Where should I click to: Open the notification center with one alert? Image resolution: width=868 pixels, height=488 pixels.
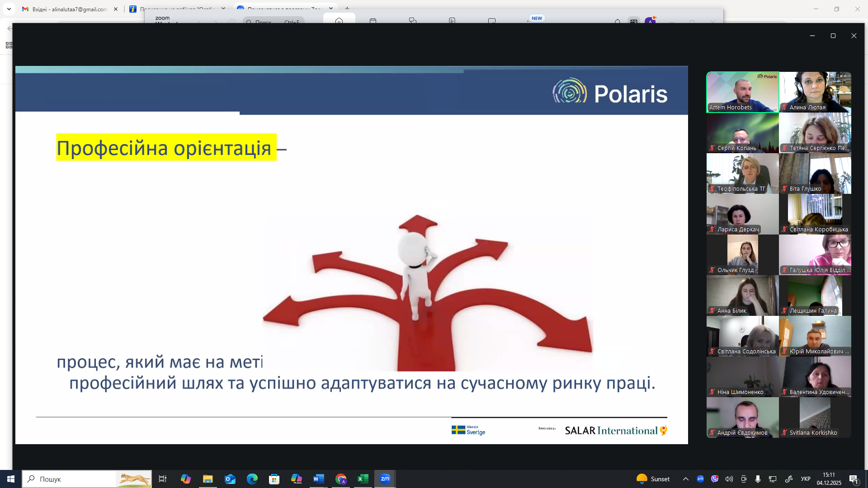pos(854,479)
